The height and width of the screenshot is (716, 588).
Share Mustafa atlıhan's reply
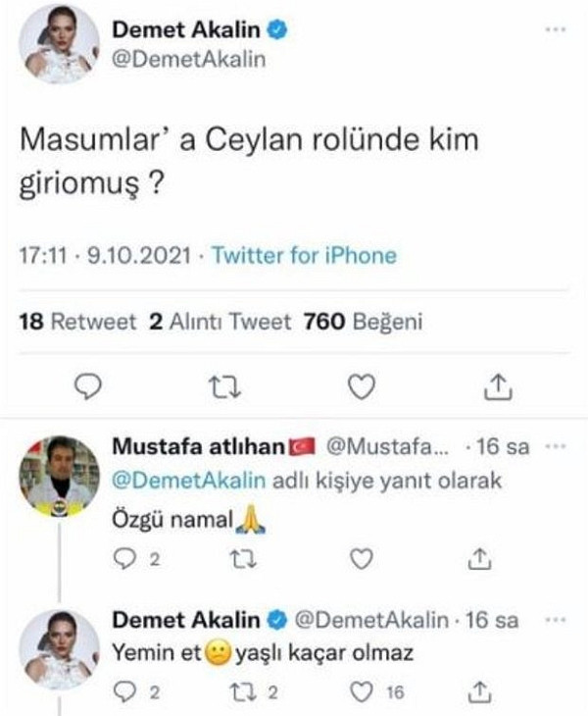pyautogui.click(x=479, y=557)
